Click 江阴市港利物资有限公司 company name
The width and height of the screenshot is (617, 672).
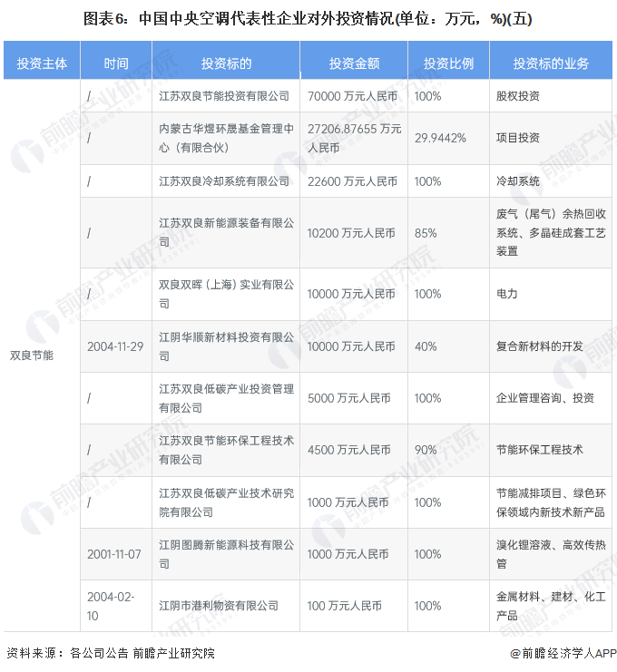(x=218, y=606)
